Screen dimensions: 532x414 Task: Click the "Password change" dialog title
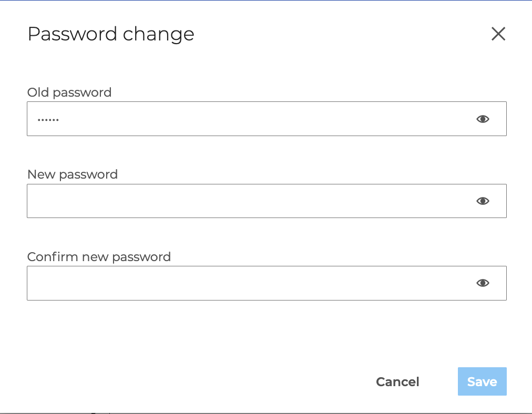coord(111,34)
